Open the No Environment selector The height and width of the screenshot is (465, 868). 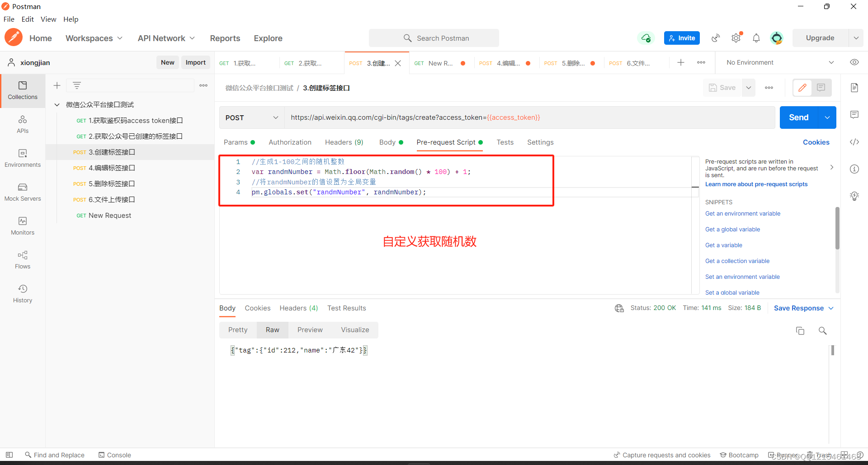779,62
